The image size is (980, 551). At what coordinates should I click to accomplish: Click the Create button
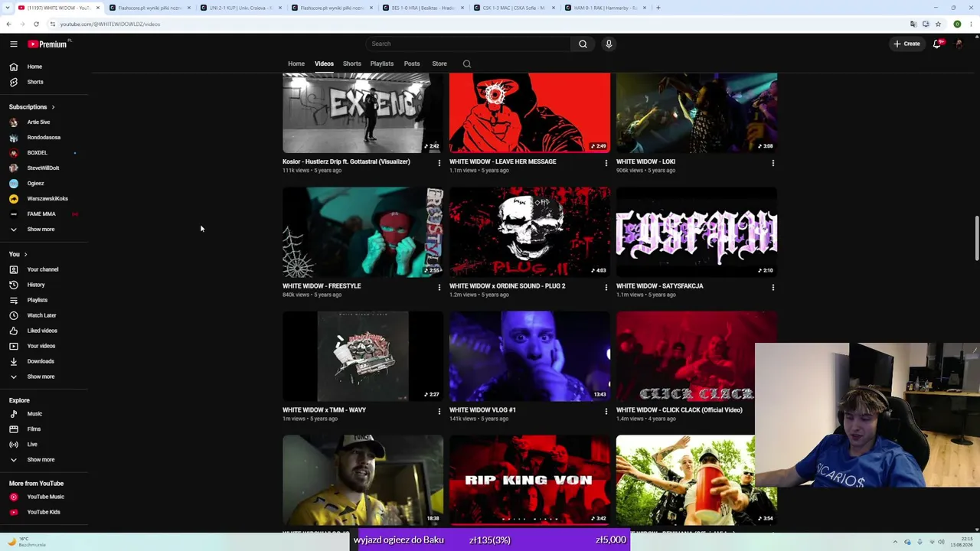pyautogui.click(x=906, y=44)
